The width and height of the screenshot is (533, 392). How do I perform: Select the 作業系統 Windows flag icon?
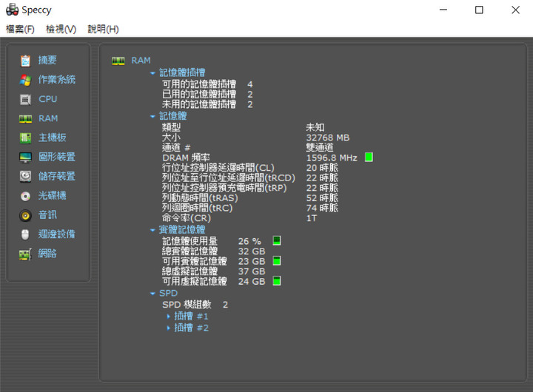tap(25, 80)
